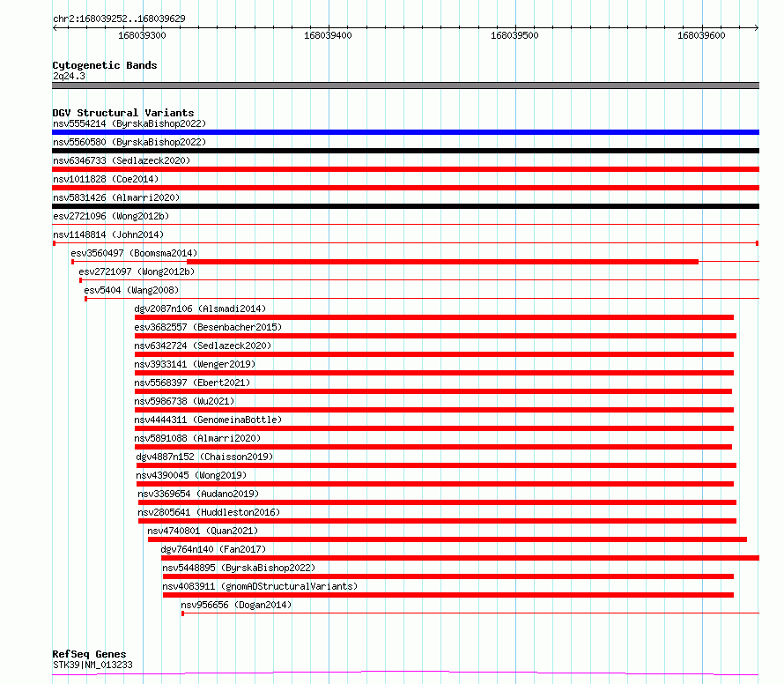Open nsv4083911 (gnomADStructuralVariants) variant
This screenshot has width=784, height=684.
(260, 586)
